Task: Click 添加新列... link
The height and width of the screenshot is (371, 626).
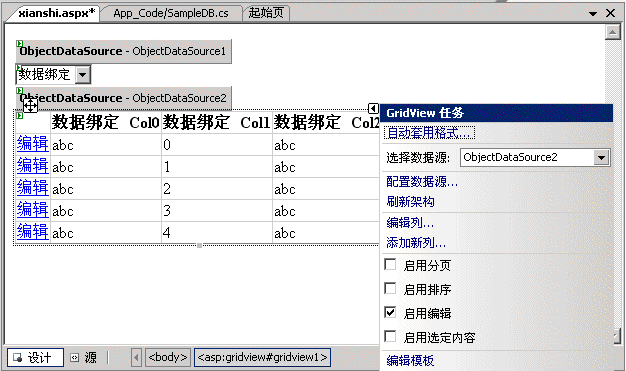Action: pos(416,242)
